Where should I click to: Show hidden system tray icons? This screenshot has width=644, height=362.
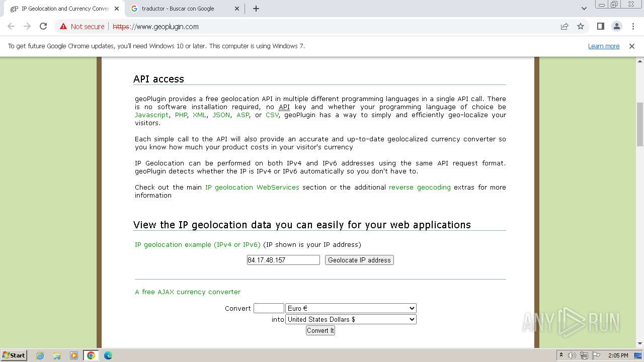[561, 355]
